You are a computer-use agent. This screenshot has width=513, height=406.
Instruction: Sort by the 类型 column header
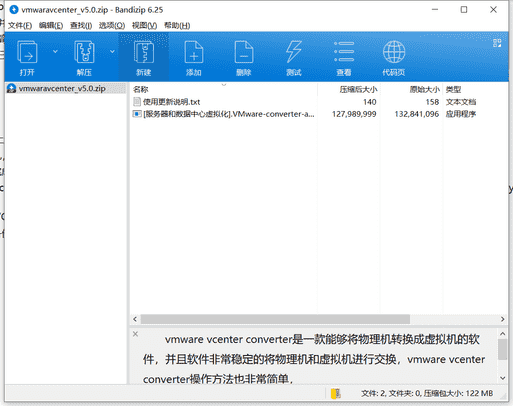454,89
